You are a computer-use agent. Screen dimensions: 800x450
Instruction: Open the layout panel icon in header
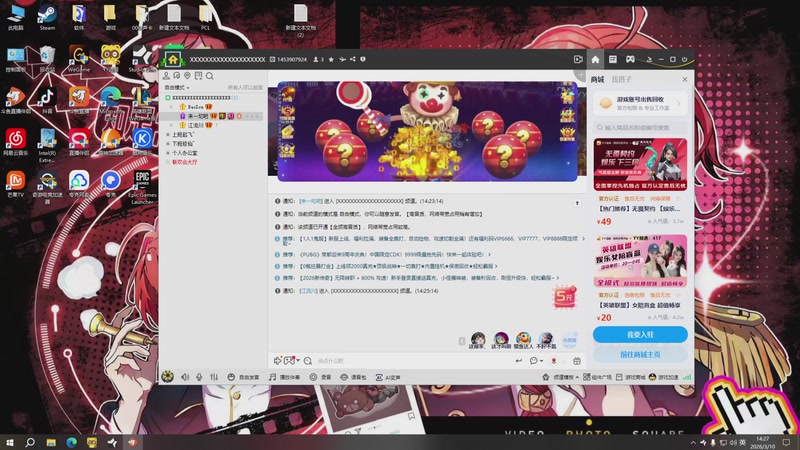613,59
